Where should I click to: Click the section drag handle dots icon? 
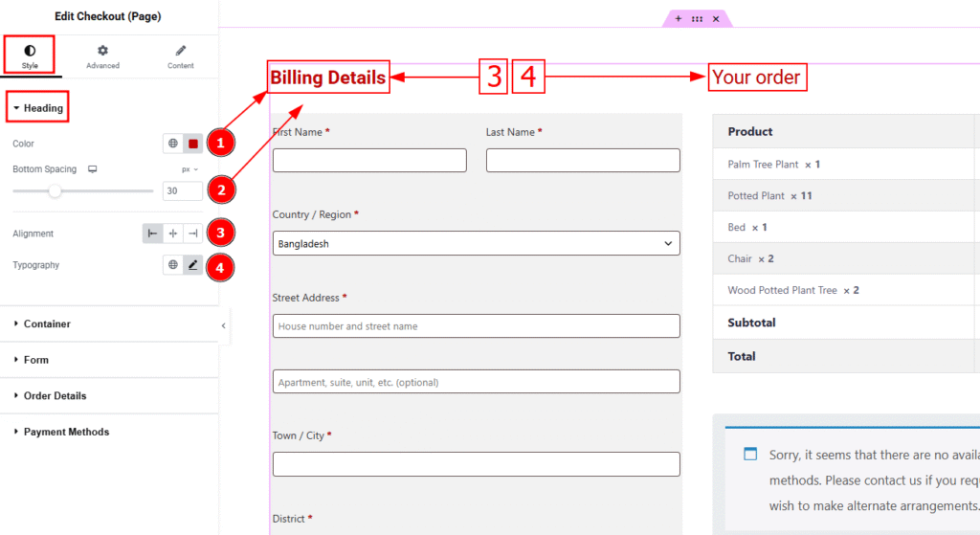(697, 18)
